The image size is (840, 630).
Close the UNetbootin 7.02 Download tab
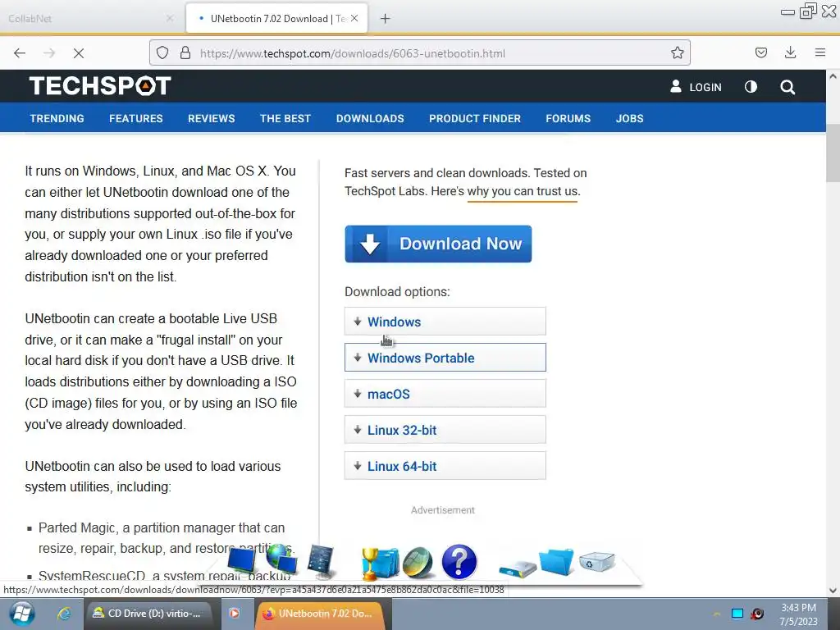(x=354, y=18)
